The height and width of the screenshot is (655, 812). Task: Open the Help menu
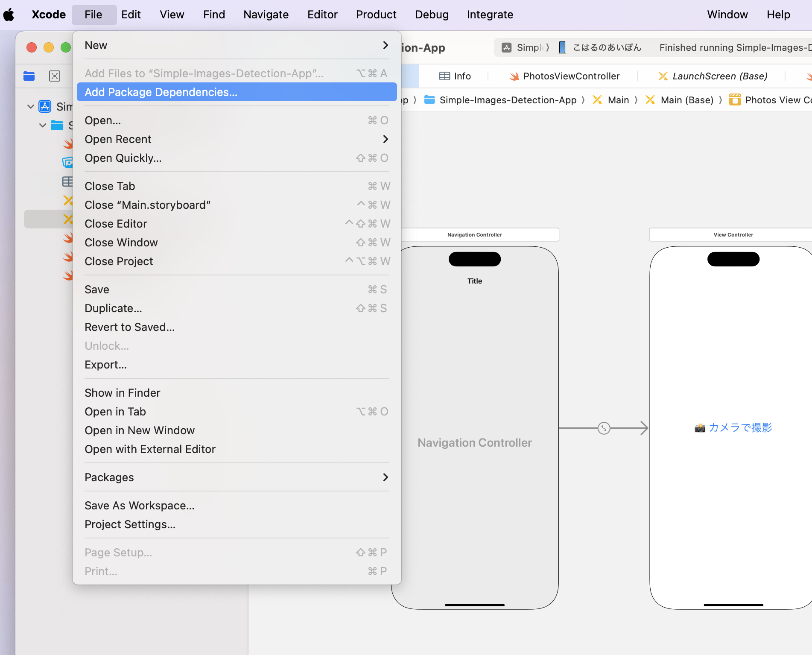(778, 15)
